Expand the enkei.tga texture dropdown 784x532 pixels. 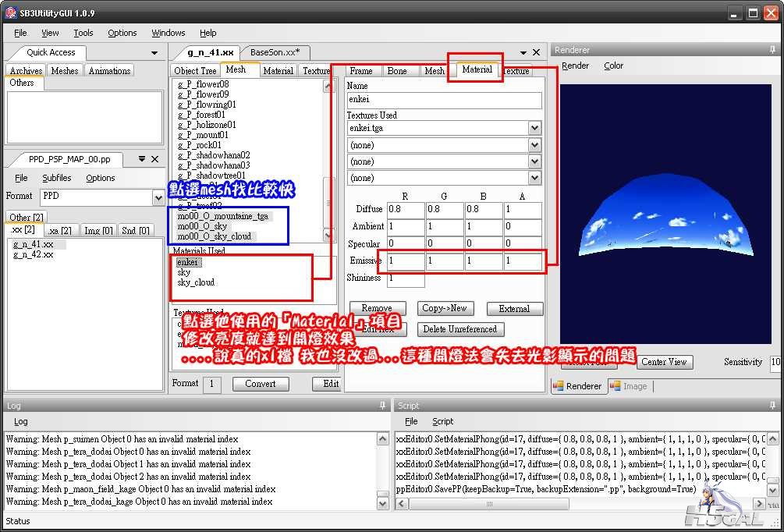(x=534, y=128)
